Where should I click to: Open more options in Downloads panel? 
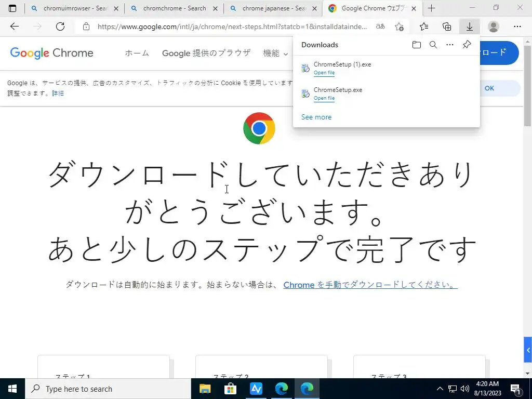click(x=450, y=45)
